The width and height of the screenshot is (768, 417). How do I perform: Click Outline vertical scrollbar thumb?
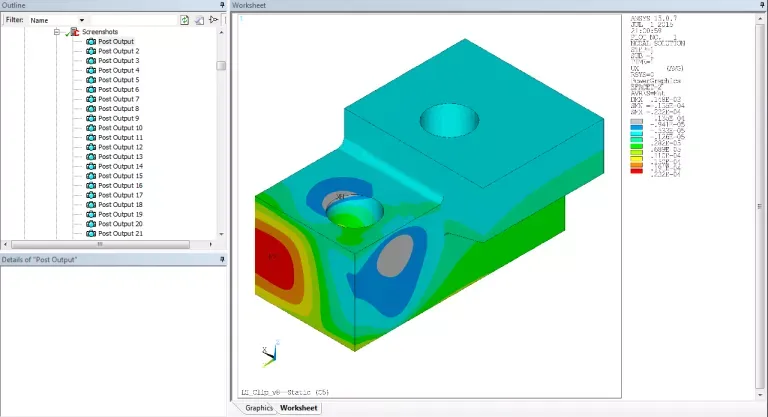coord(221,66)
